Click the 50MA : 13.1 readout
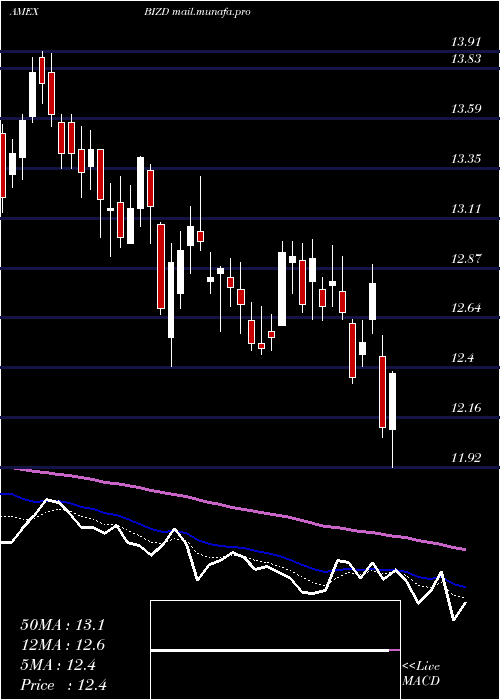Viewport: 500px width, 700px height. (62, 625)
